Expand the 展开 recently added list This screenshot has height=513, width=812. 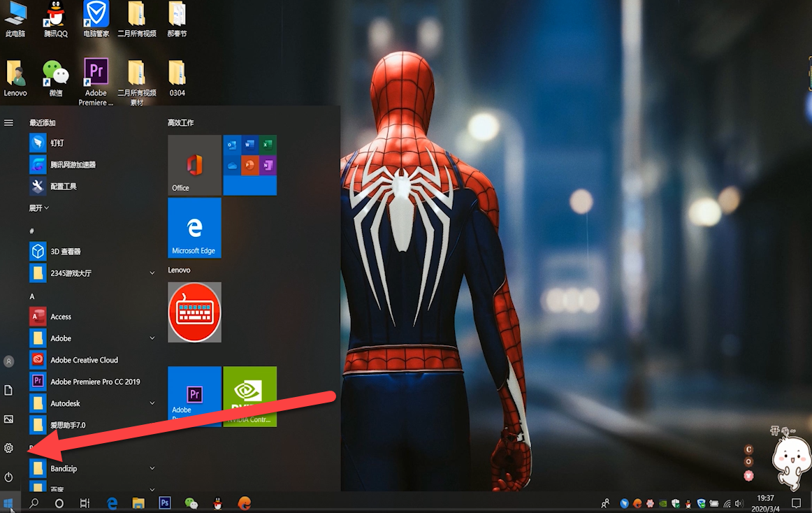[39, 208]
